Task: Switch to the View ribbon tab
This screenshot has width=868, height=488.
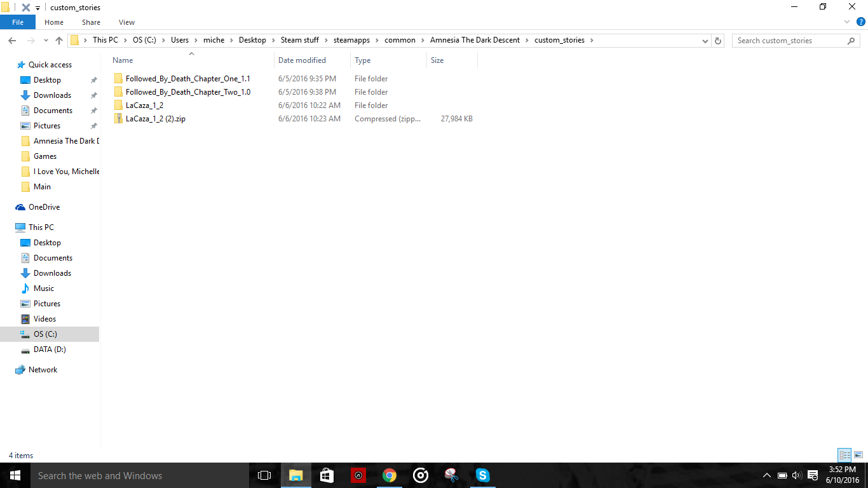Action: pyautogui.click(x=126, y=22)
